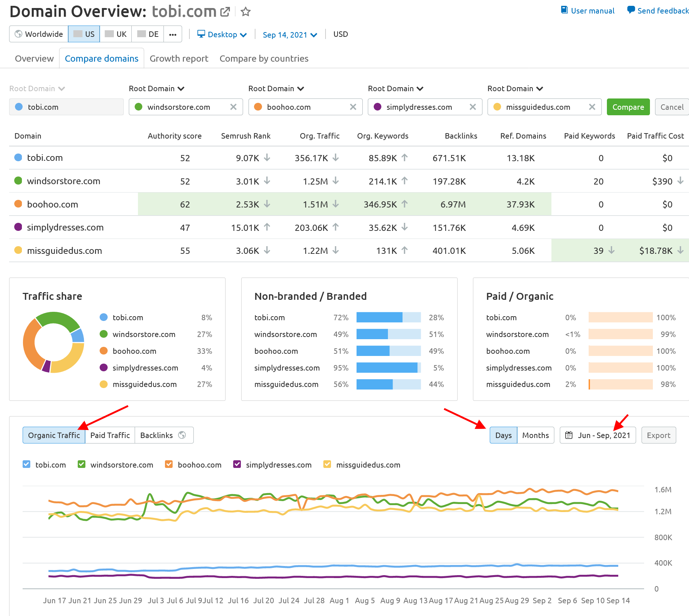Image resolution: width=689 pixels, height=616 pixels.
Task: Click the Export button
Action: click(x=658, y=435)
